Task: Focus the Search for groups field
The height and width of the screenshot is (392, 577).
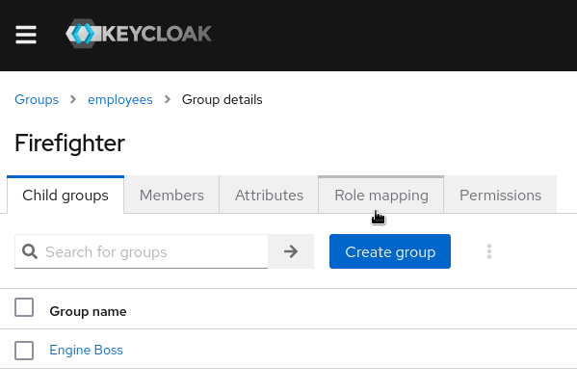Action: 142,251
